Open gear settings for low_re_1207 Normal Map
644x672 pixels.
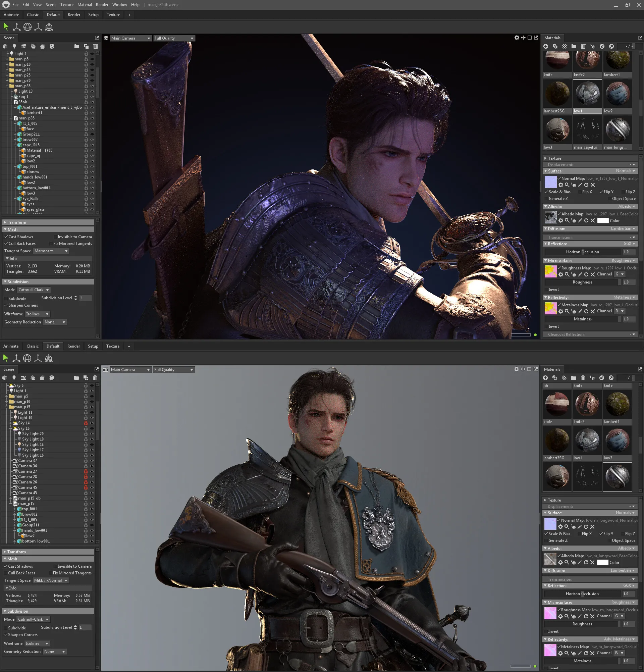pos(561,185)
